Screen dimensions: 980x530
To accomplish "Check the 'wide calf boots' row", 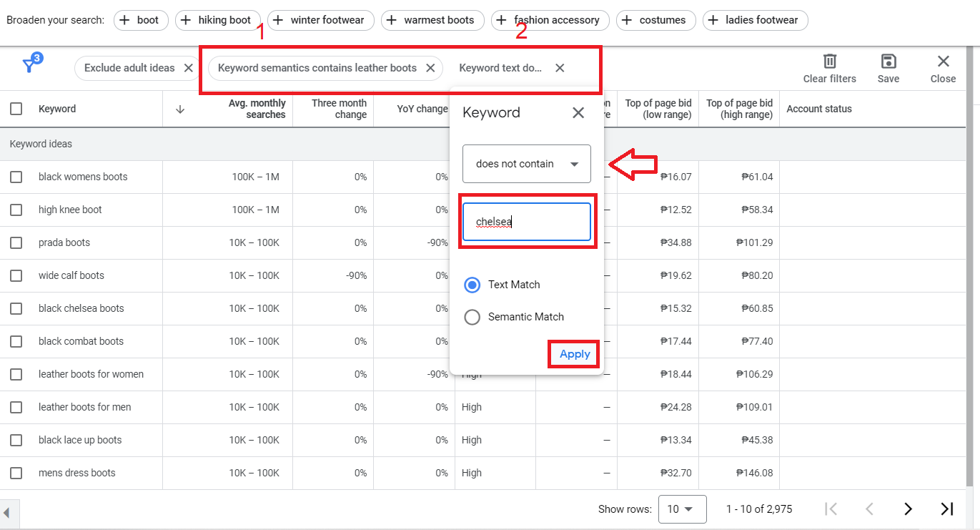I will click(x=16, y=275).
